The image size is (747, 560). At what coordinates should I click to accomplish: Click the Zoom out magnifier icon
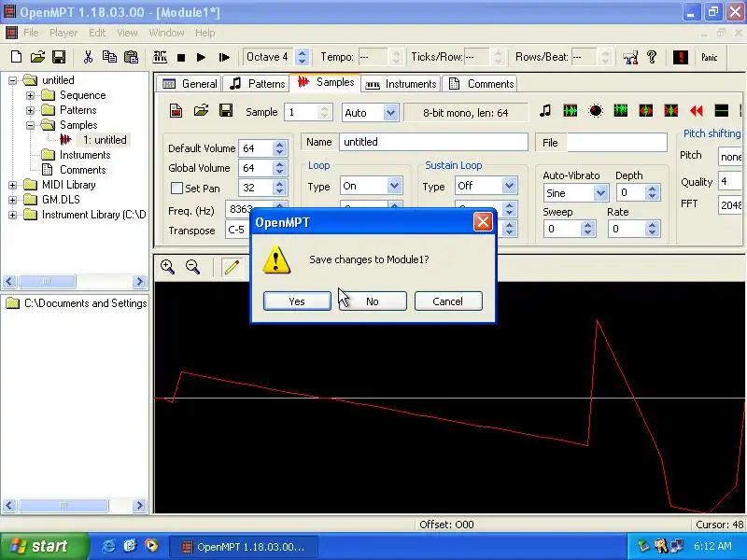point(193,267)
